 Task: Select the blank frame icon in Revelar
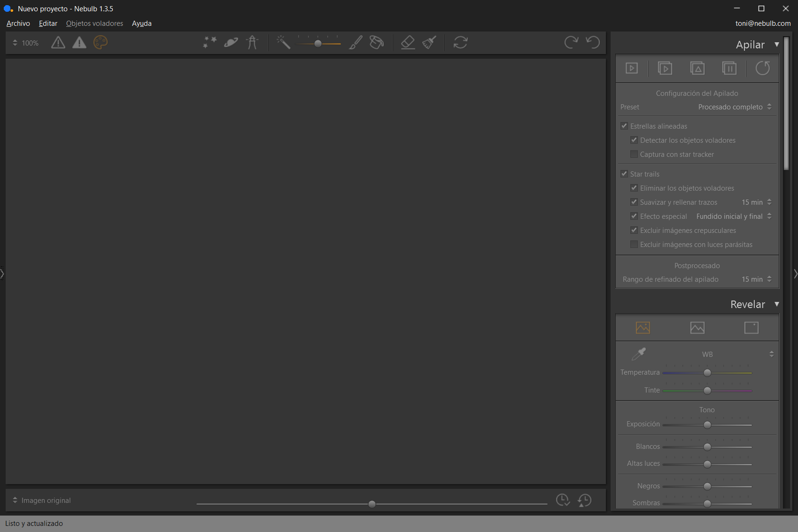click(752, 327)
